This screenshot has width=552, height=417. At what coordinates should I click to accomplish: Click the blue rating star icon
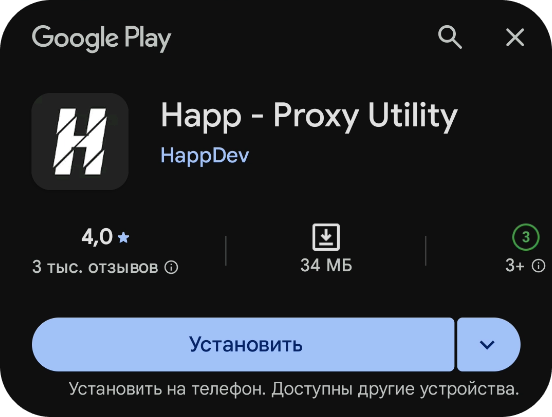click(x=124, y=238)
